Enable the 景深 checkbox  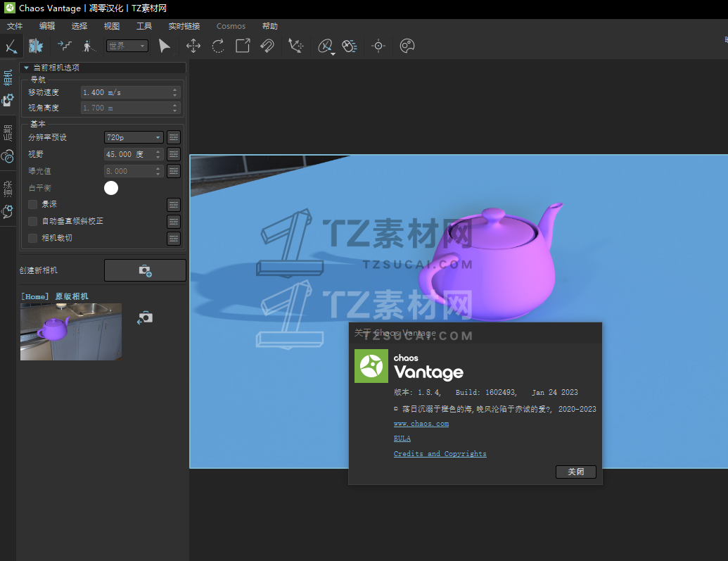tap(32, 205)
